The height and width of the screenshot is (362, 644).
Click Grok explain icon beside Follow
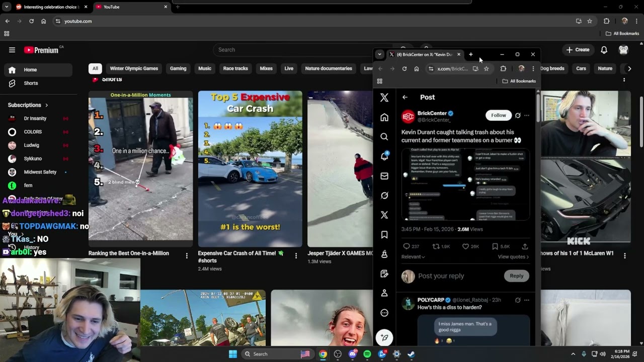pyautogui.click(x=518, y=116)
